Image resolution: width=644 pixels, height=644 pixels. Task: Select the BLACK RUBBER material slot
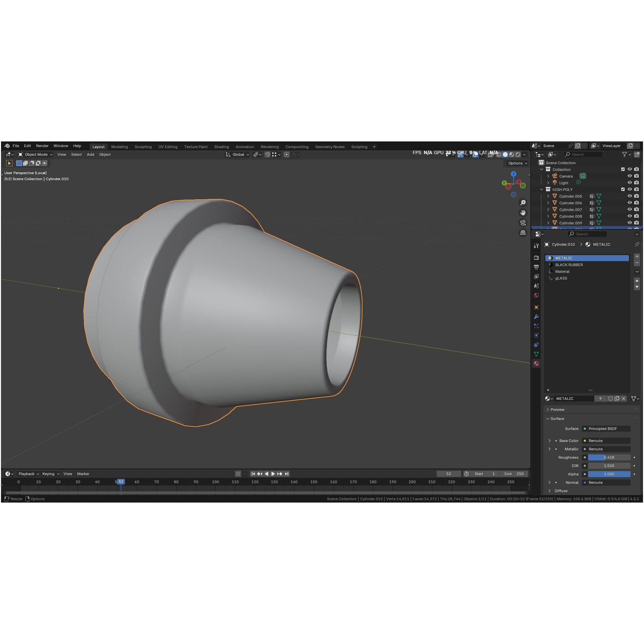coord(587,265)
